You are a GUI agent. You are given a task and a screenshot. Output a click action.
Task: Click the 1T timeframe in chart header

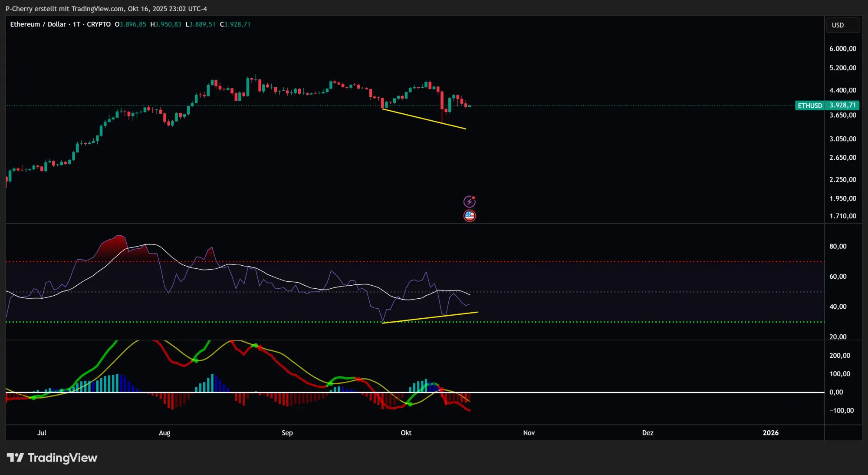click(76, 24)
